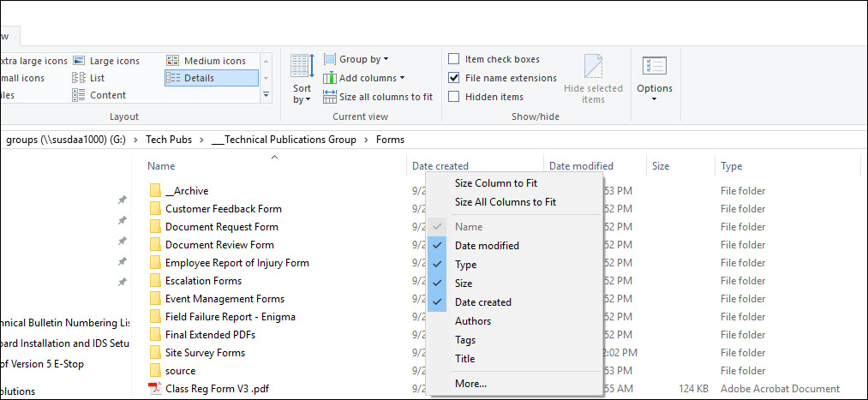Image resolution: width=868 pixels, height=400 pixels.
Task: Toggle the Hidden items checkbox
Action: click(x=454, y=97)
